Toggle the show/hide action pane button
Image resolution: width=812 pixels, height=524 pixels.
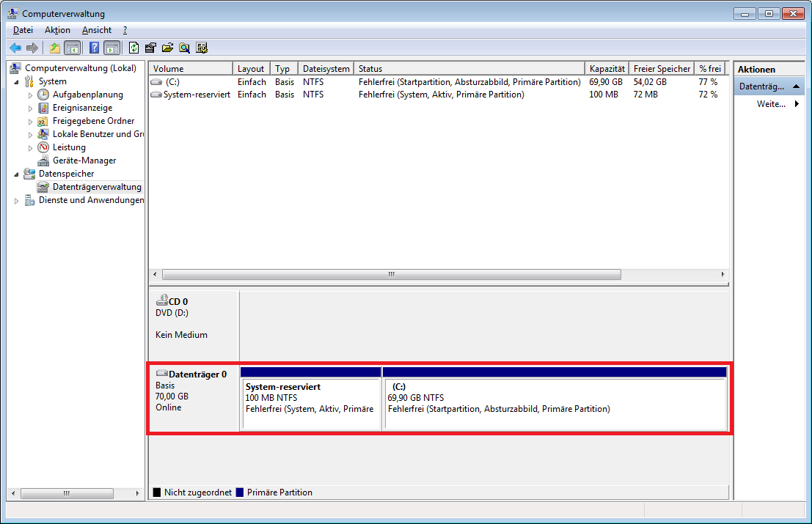tap(111, 48)
